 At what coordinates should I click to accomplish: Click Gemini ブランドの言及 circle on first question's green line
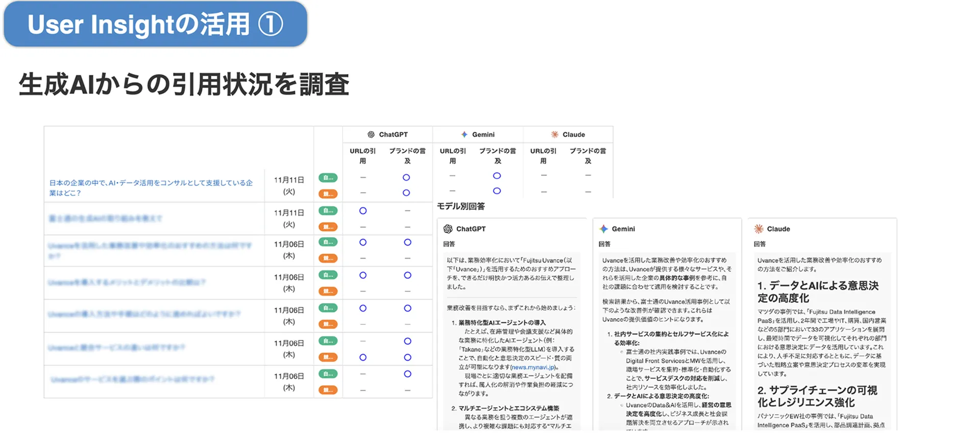click(x=497, y=176)
